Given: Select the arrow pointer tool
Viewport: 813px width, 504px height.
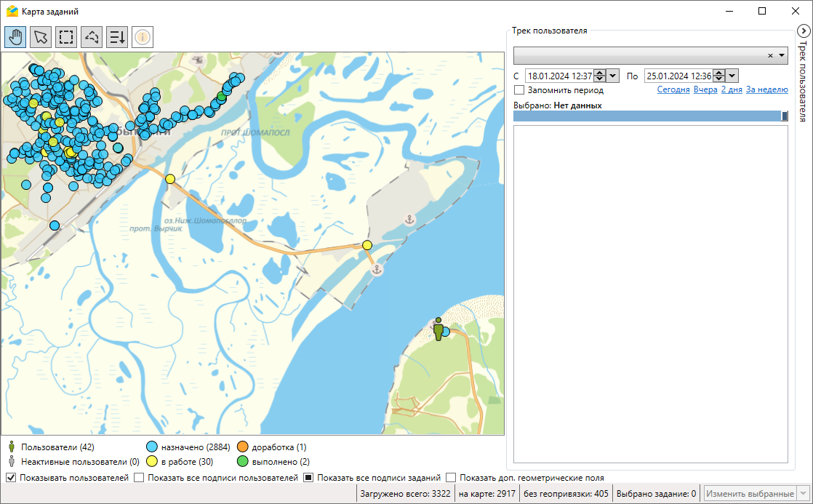Looking at the screenshot, I should [41, 36].
